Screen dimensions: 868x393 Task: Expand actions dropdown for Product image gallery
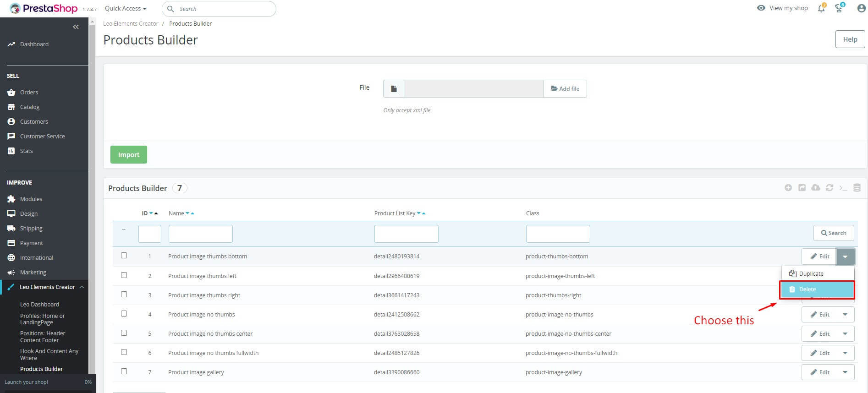(845, 372)
